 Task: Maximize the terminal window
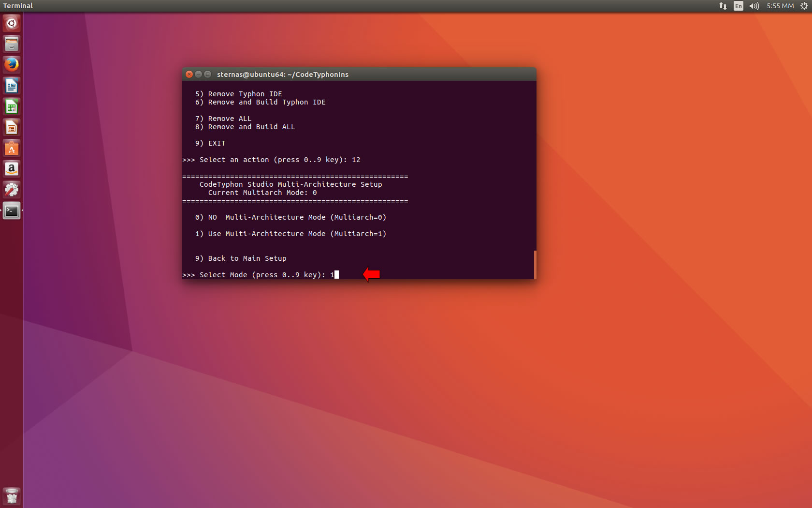point(208,74)
